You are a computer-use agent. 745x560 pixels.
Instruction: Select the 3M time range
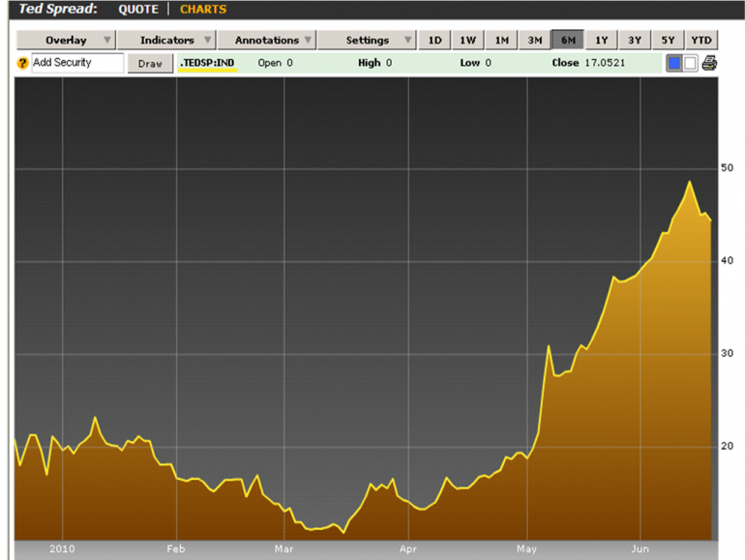(535, 40)
